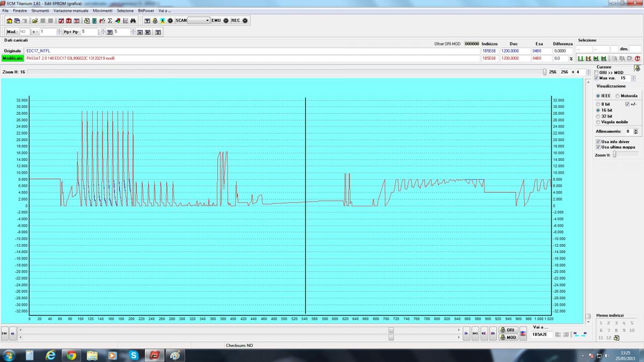Toggle the Max var. checkbox
The image size is (644, 362).
(x=596, y=78)
